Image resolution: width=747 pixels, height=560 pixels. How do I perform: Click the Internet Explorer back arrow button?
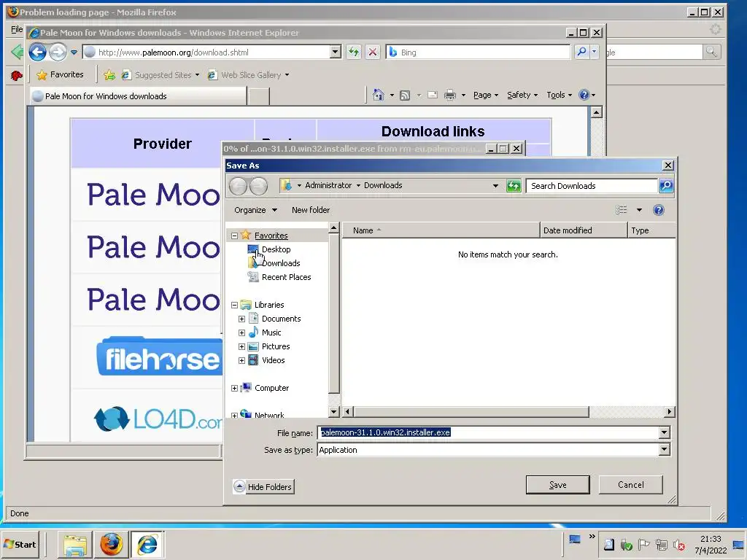[x=37, y=52]
